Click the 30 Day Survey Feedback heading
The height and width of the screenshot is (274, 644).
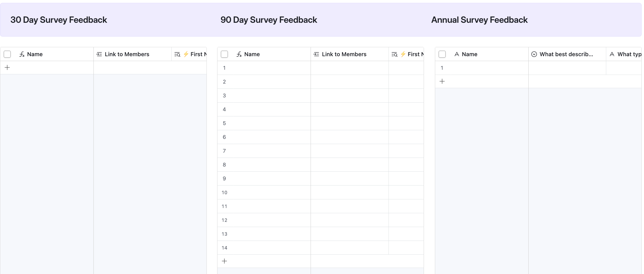pos(59,20)
